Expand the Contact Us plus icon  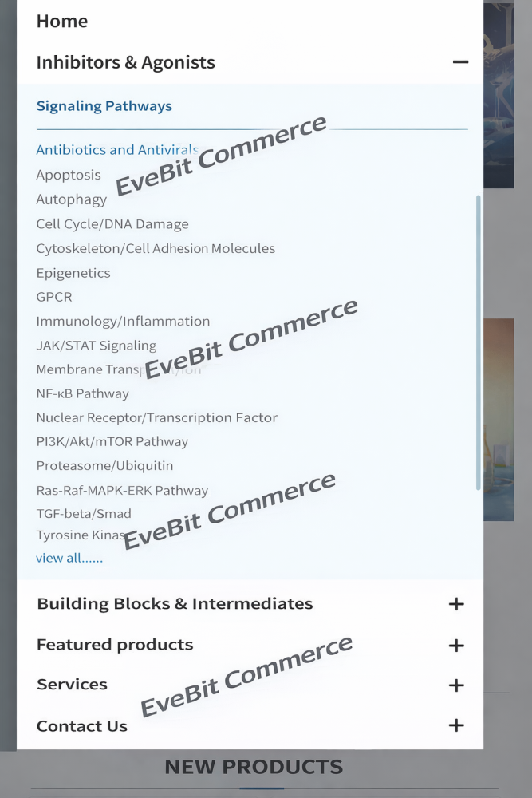(456, 725)
